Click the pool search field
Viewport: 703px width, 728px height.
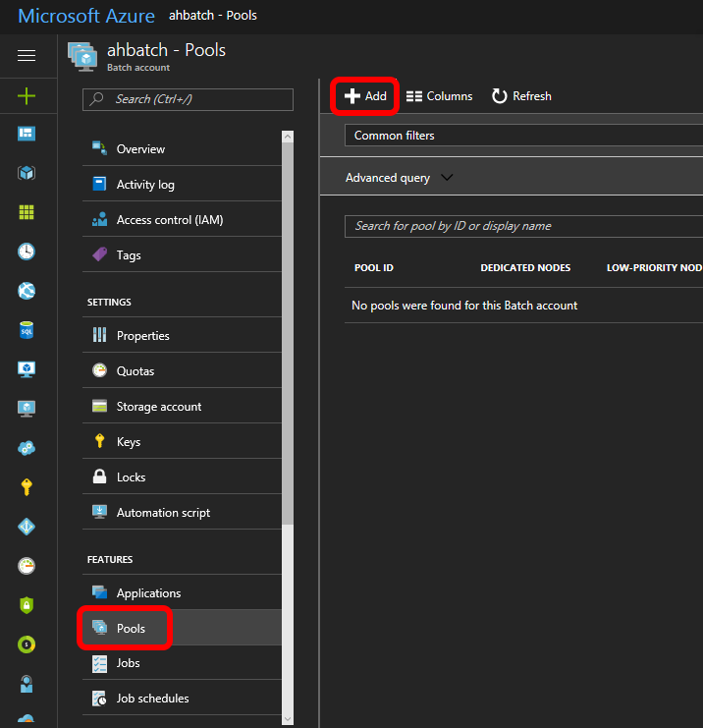tap(523, 226)
